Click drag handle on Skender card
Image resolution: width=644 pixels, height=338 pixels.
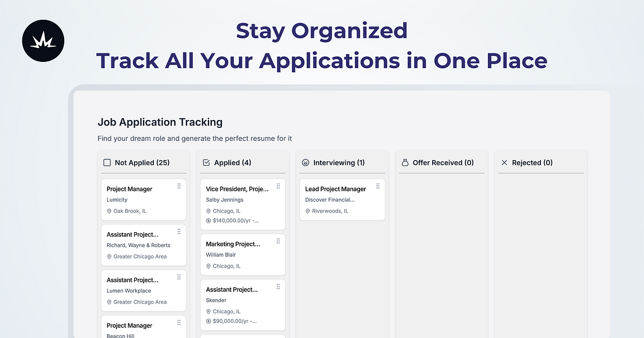tap(278, 287)
